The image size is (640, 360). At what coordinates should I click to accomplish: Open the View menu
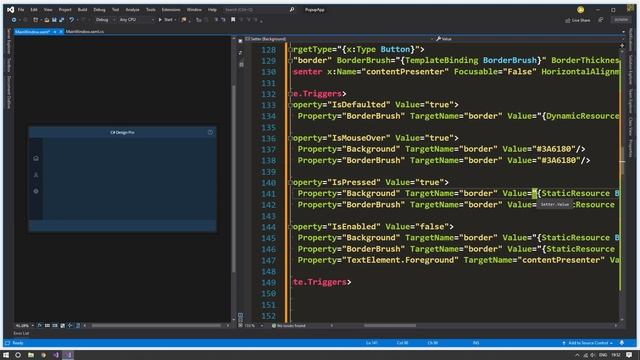pyautogui.click(x=48, y=9)
